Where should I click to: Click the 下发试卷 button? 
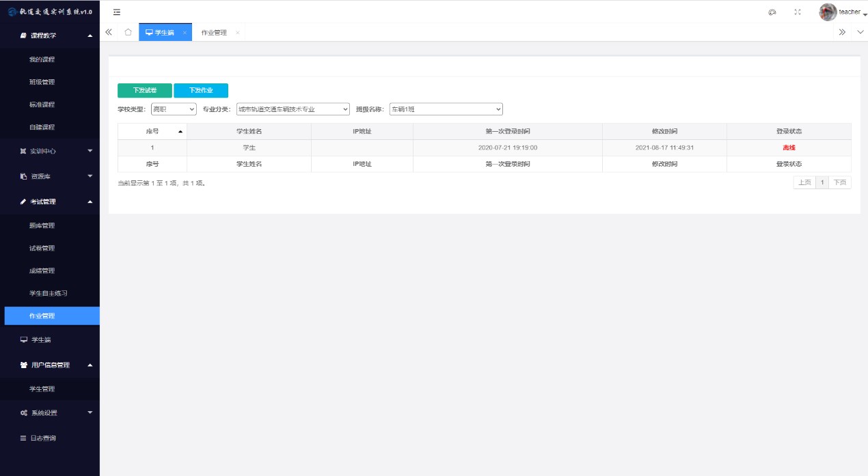point(145,91)
